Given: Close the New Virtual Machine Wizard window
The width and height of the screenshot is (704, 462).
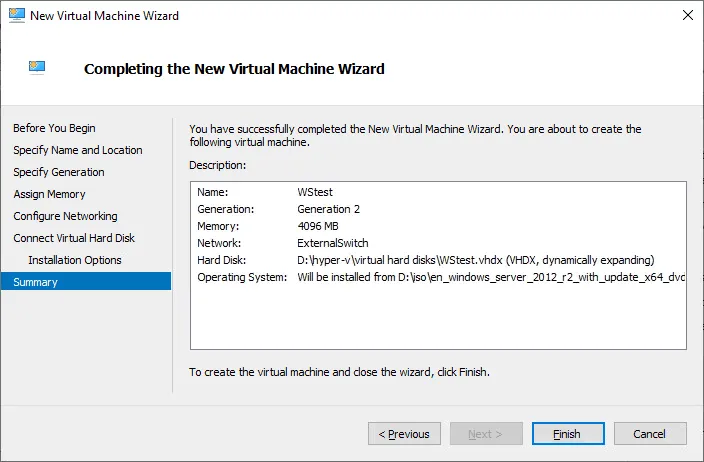Looking at the screenshot, I should (x=687, y=15).
